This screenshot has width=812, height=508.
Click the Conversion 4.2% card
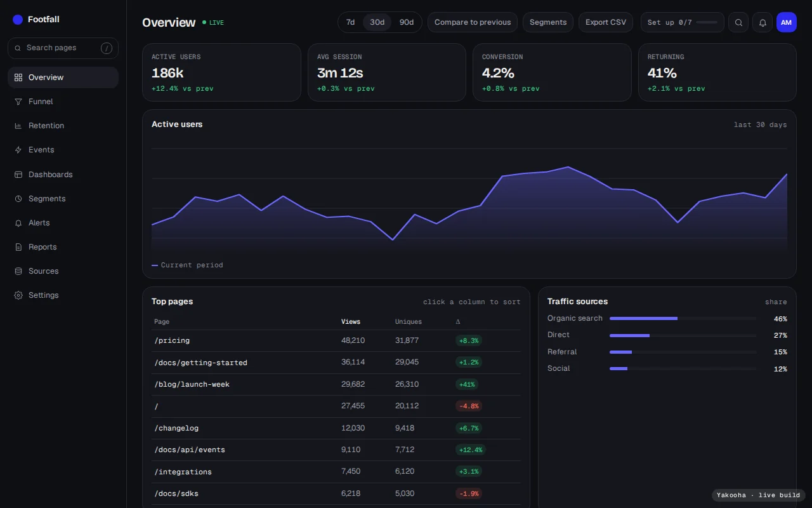coord(552,72)
